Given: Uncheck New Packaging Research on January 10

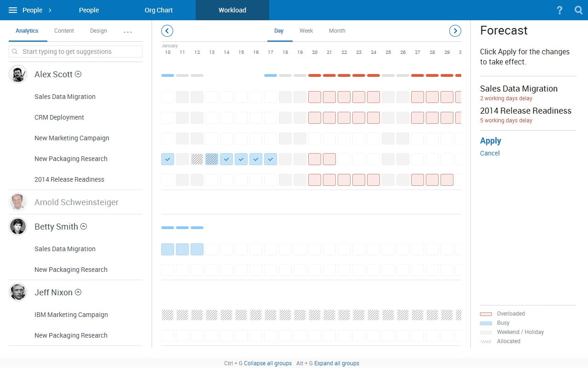Looking at the screenshot, I should point(168,159).
